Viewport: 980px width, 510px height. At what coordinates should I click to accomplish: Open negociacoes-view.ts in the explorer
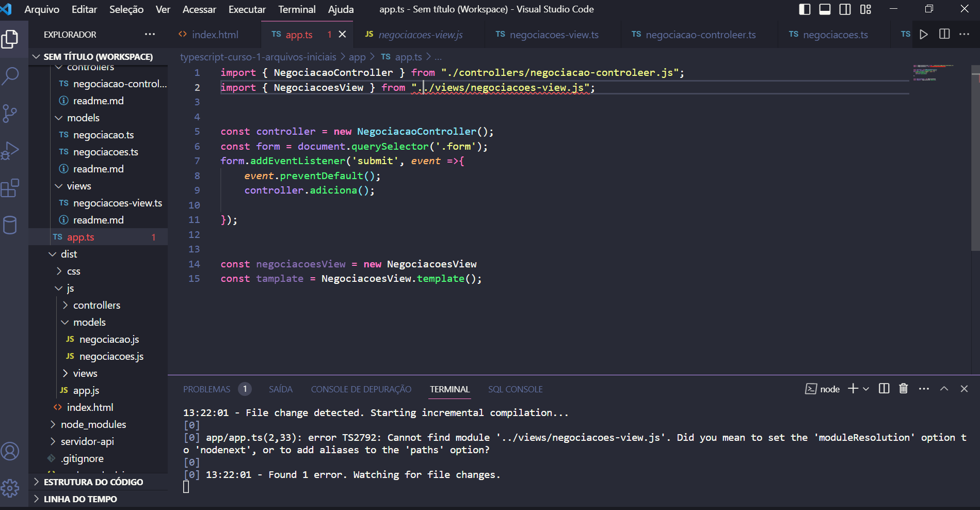point(98,203)
